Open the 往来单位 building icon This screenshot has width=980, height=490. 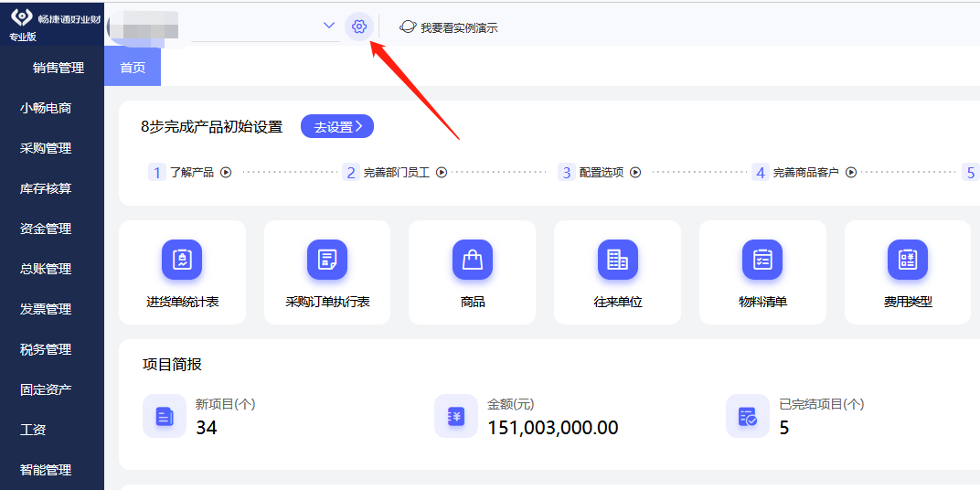coord(617,260)
